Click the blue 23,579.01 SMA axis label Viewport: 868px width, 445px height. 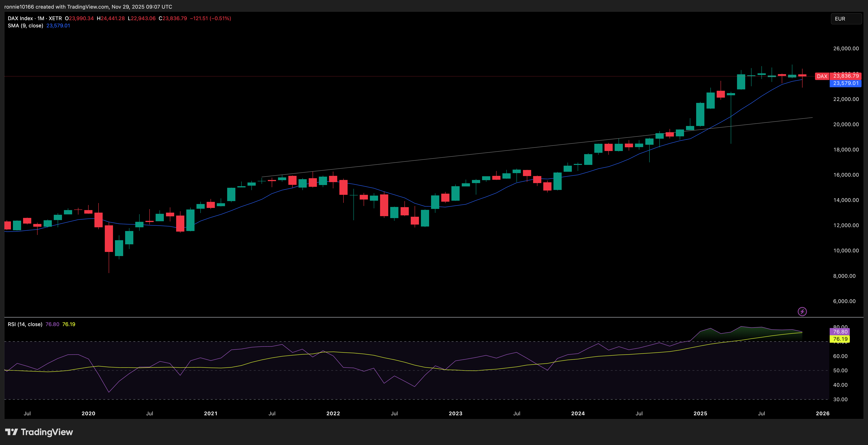coord(846,83)
